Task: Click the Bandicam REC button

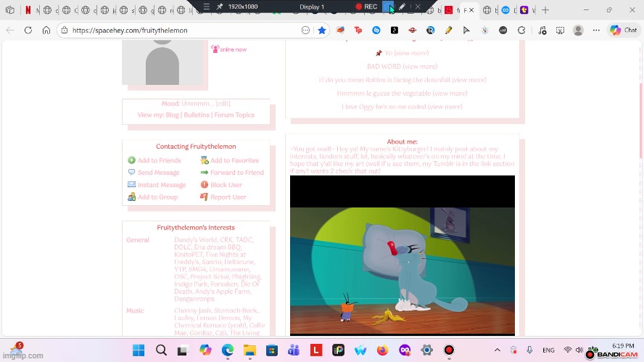Action: (366, 7)
